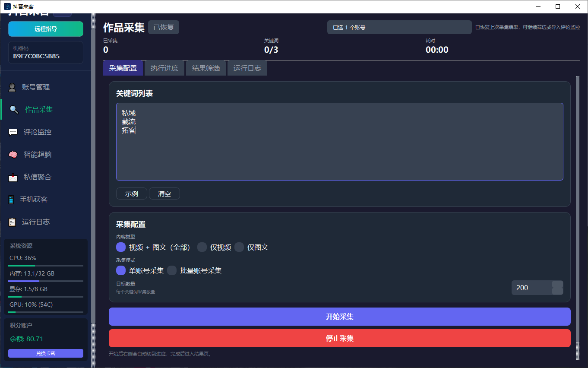Click the balance text 余额: 80.71

click(26, 339)
